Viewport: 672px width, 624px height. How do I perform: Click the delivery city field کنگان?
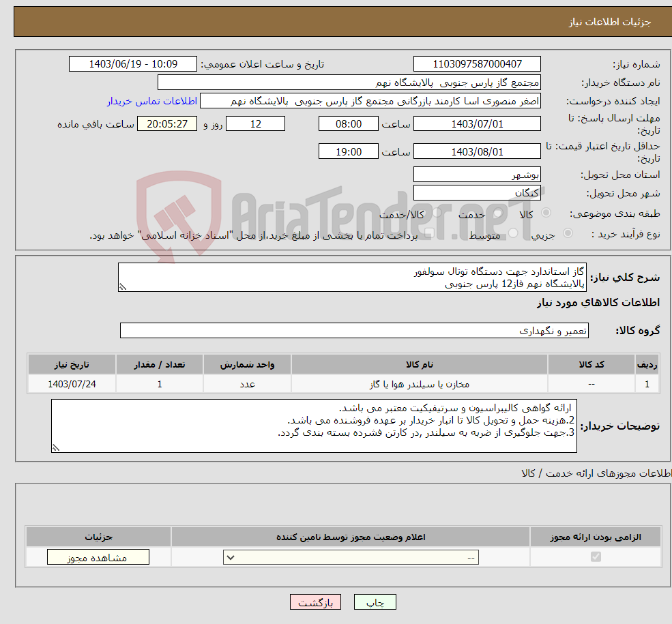(477, 193)
